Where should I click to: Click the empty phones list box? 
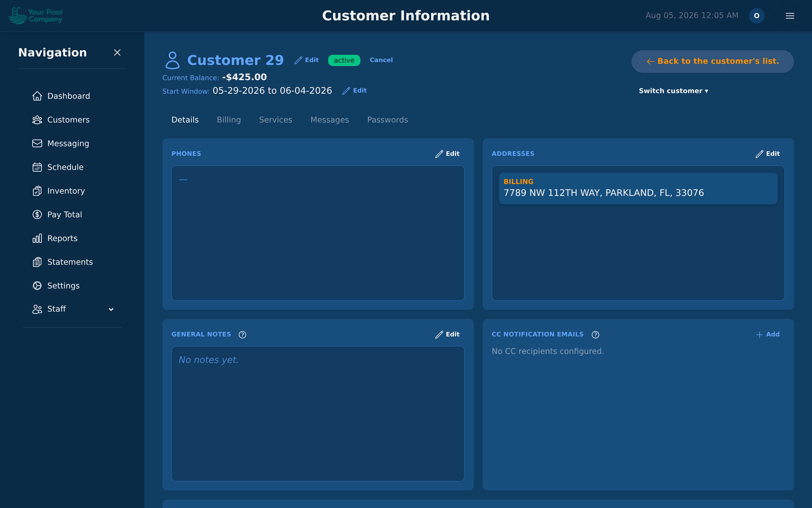click(x=318, y=233)
